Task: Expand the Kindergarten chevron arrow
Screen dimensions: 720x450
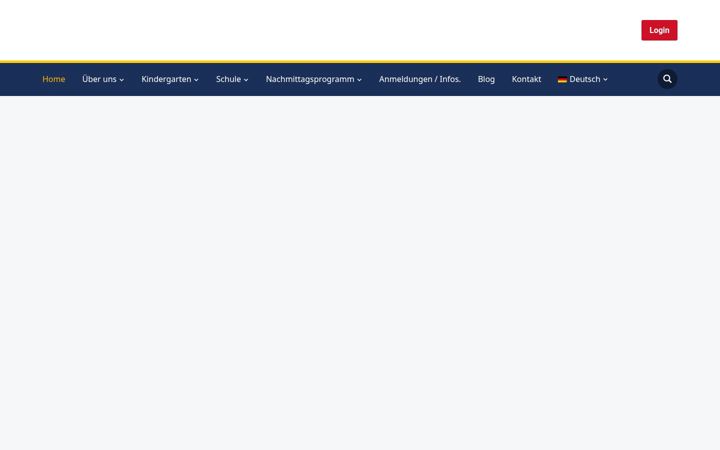Action: (196, 80)
